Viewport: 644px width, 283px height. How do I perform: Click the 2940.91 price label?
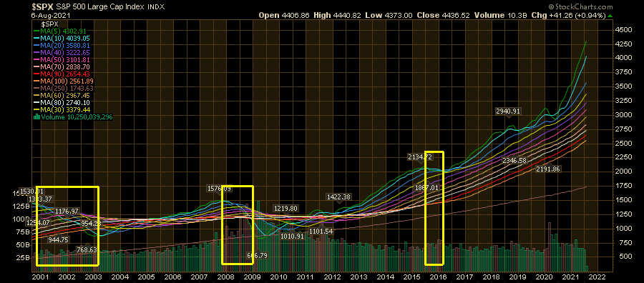508,111
